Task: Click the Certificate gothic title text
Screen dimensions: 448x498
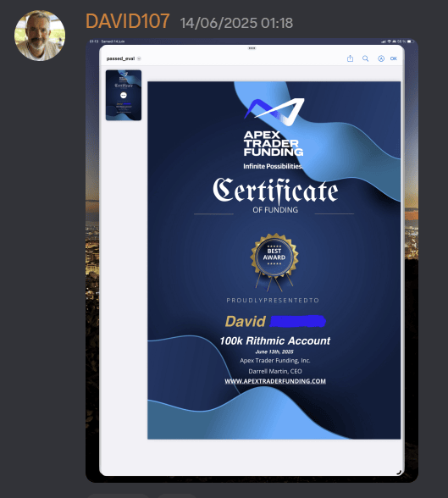Action: pyautogui.click(x=275, y=191)
